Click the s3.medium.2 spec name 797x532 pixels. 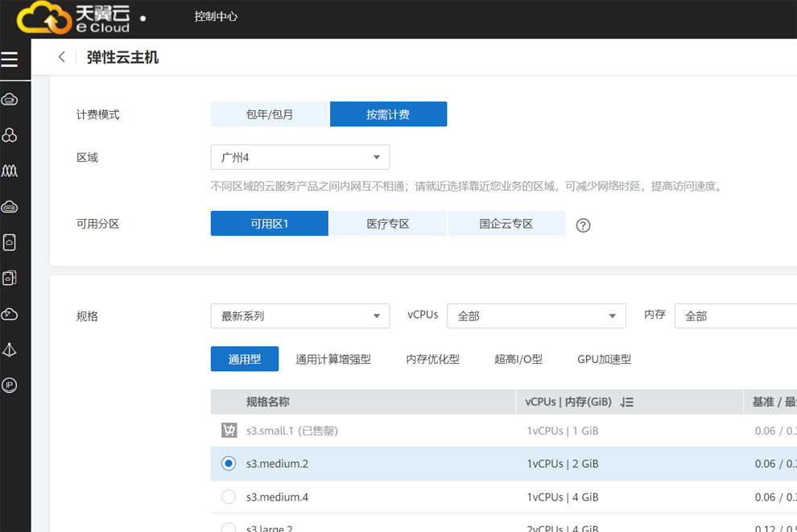pyautogui.click(x=277, y=464)
